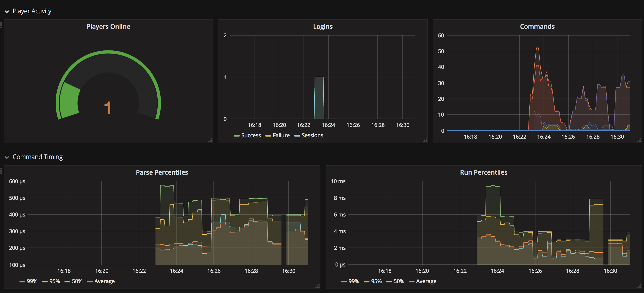The width and height of the screenshot is (644, 293).
Task: Collapse the Player Activity row chevron
Action: click(7, 11)
